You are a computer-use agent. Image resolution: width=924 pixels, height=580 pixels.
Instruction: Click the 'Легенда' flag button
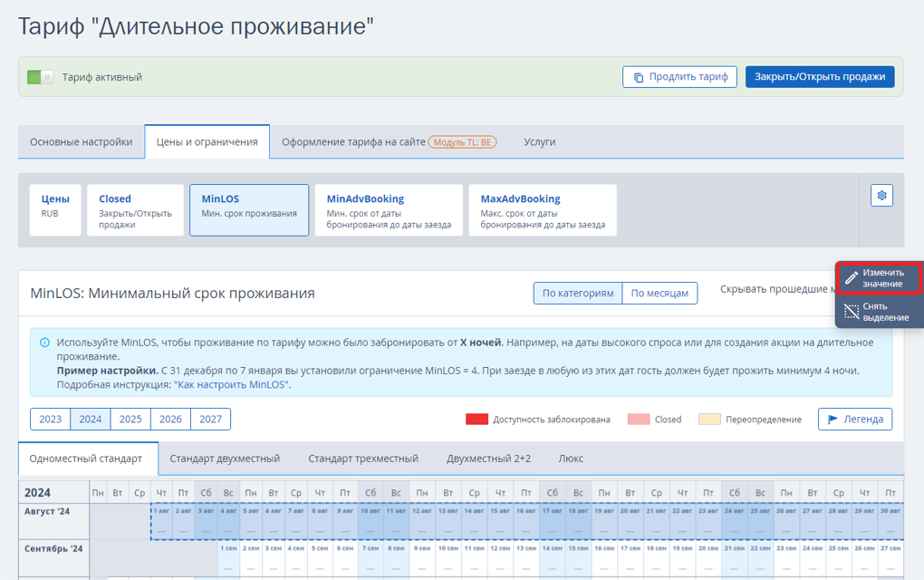855,419
